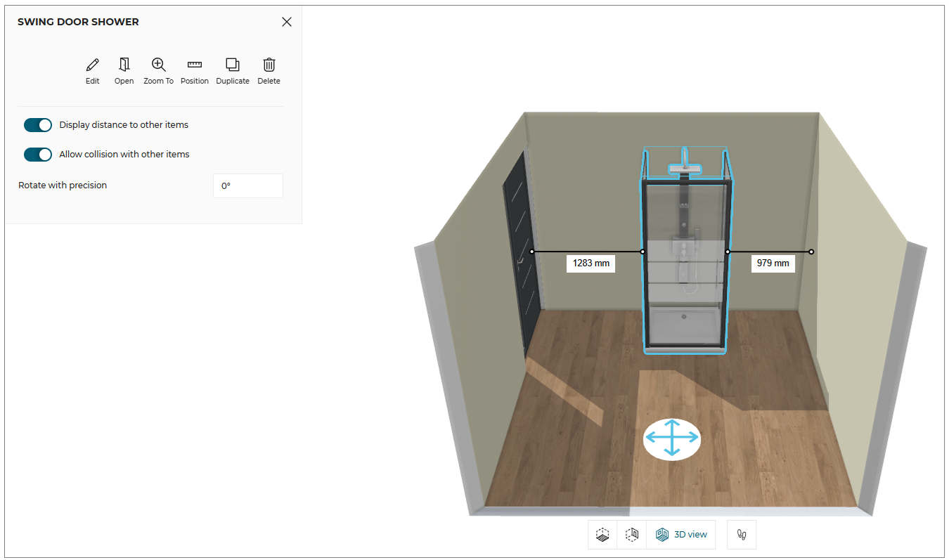949x560 pixels.
Task: Click Zoom To to focus on the shower
Action: (158, 70)
